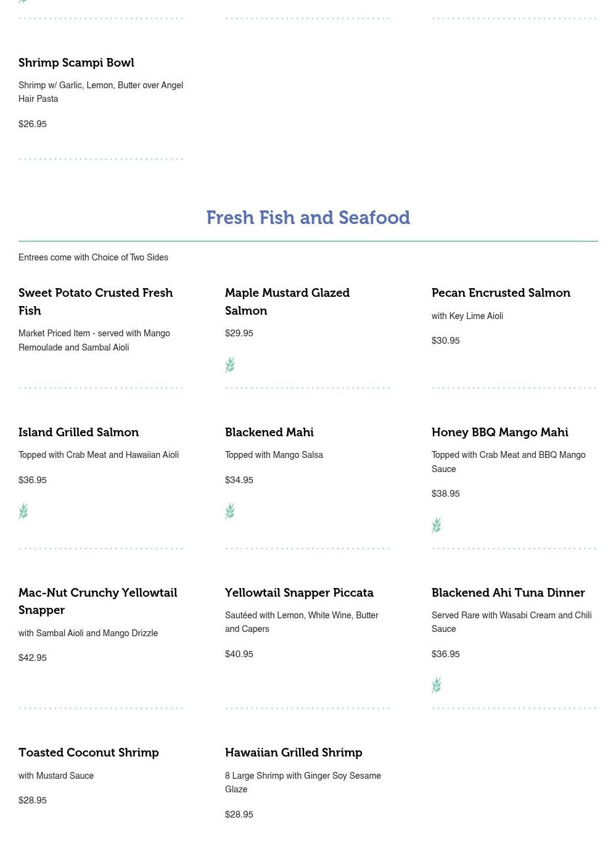Click the wheat icon under Honey BBQ Mango Mahi
616x846 pixels.
436,525
